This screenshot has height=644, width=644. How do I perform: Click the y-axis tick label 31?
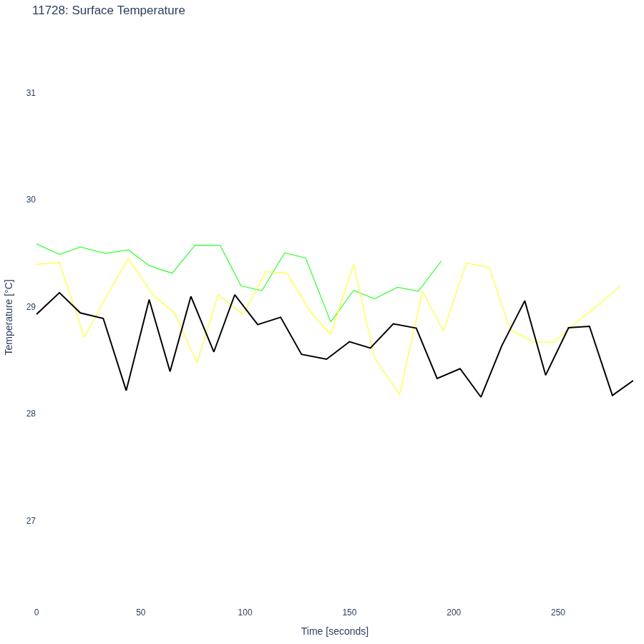tap(31, 93)
